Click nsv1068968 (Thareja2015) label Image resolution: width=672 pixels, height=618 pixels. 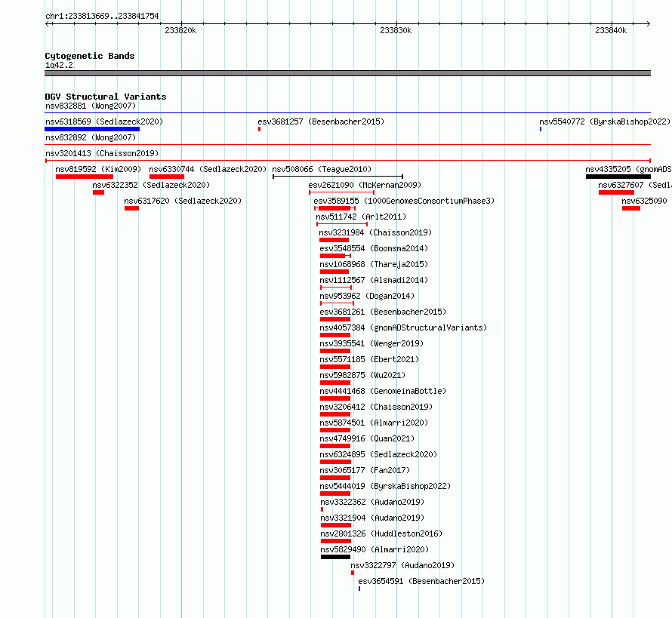pyautogui.click(x=374, y=264)
